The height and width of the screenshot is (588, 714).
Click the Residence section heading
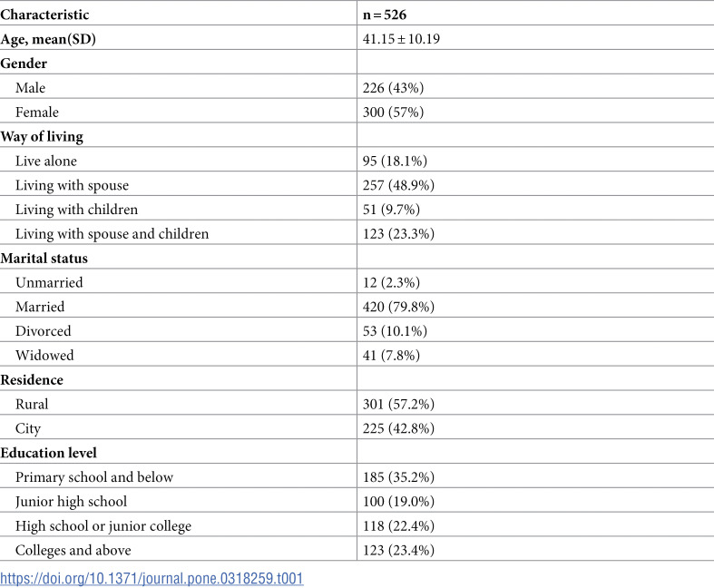pyautogui.click(x=33, y=379)
